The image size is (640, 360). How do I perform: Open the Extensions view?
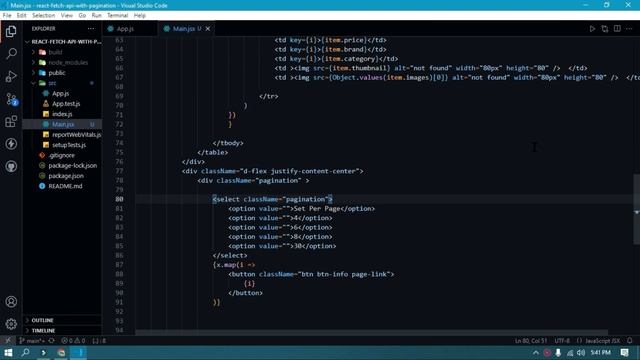pyautogui.click(x=11, y=121)
